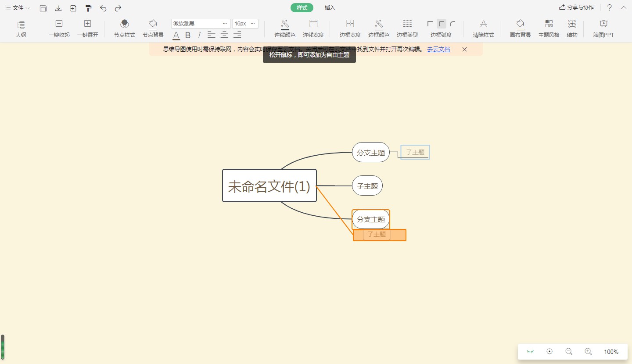Click the 100% zoom level indicator
Screen dimensions: 632x364
[611, 351]
